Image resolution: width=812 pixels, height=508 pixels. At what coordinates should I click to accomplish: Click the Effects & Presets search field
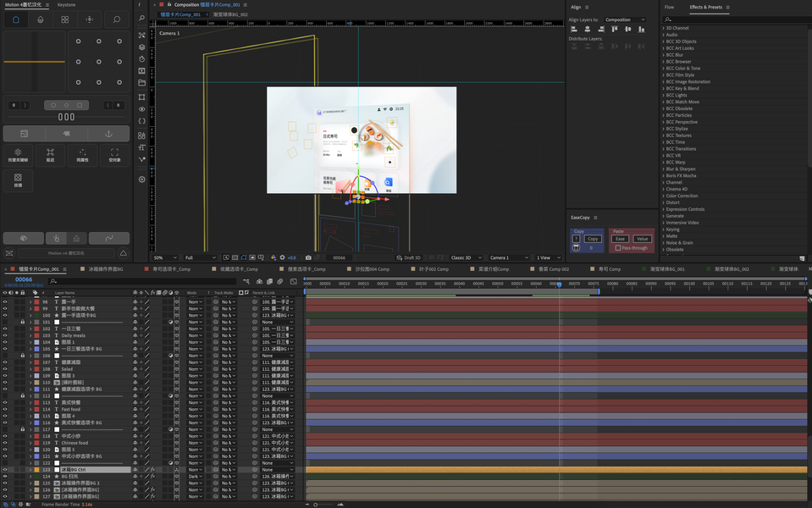point(734,19)
